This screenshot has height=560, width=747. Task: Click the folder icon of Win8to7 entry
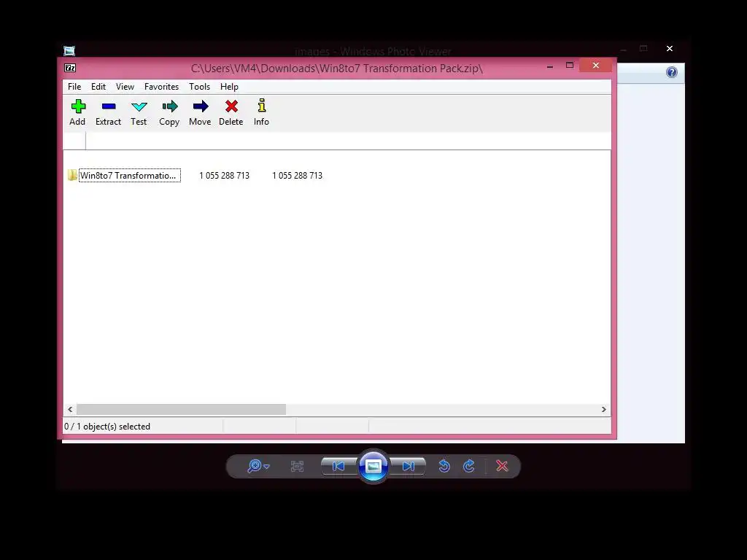pyautogui.click(x=72, y=175)
